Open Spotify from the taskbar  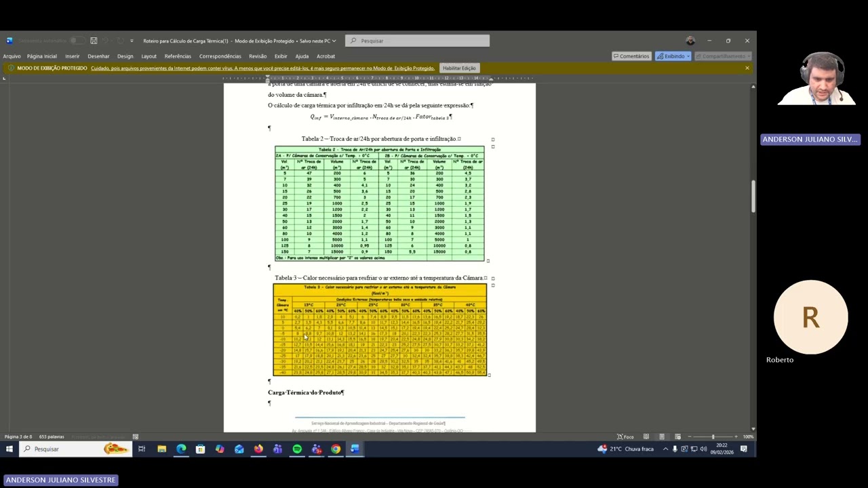tap(297, 449)
